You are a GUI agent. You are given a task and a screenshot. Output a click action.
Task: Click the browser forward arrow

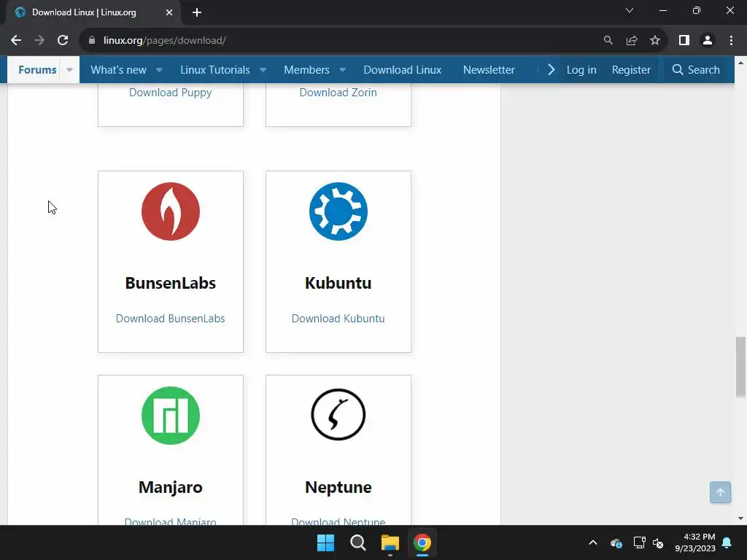coord(39,41)
